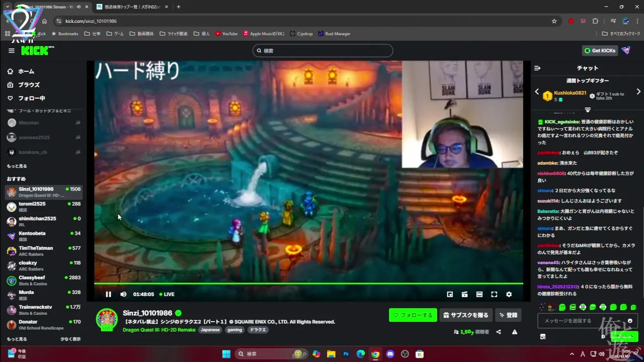The width and height of the screenshot is (644, 362).
Task: Select the Japanese tag
Action: click(210, 330)
